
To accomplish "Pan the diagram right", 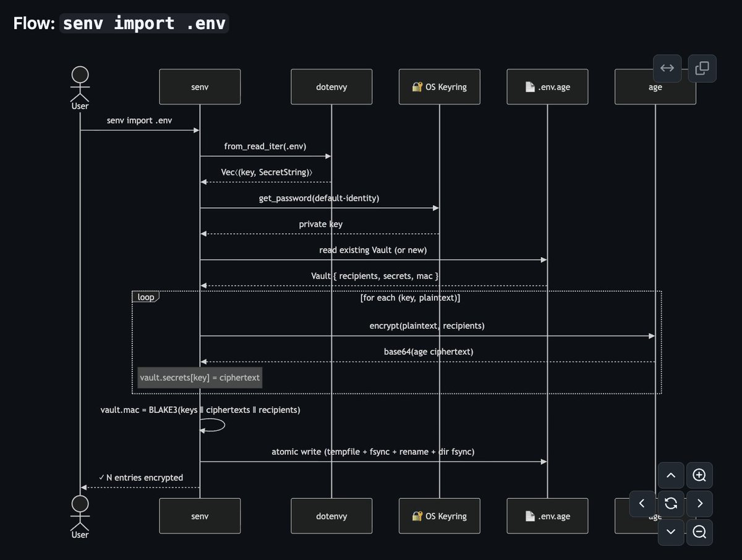I will (699, 504).
